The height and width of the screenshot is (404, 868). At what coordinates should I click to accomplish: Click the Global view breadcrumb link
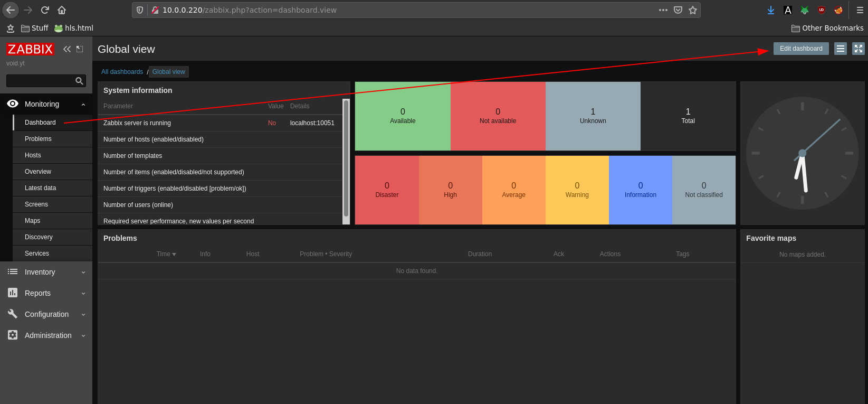[169, 72]
